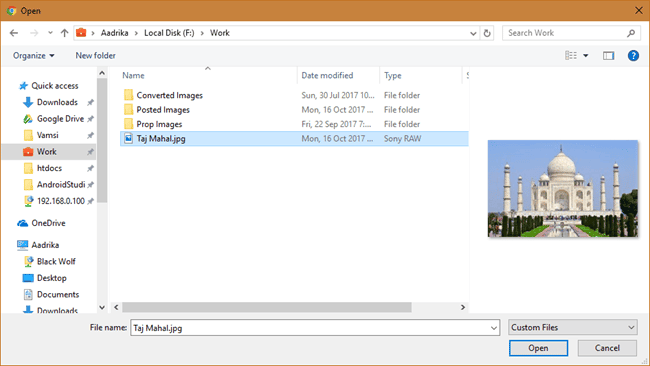The image size is (650, 366).
Task: Click New folder in toolbar
Action: coord(95,56)
